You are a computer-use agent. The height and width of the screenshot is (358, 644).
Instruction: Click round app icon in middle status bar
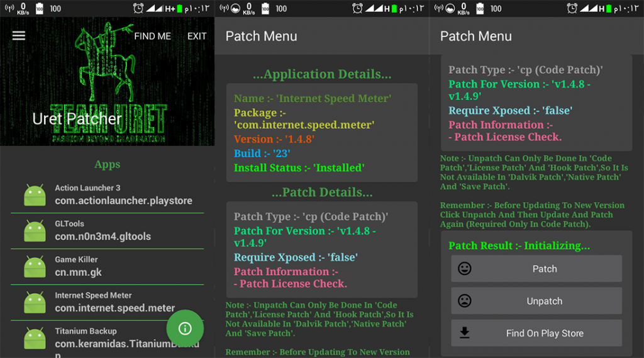[235, 8]
